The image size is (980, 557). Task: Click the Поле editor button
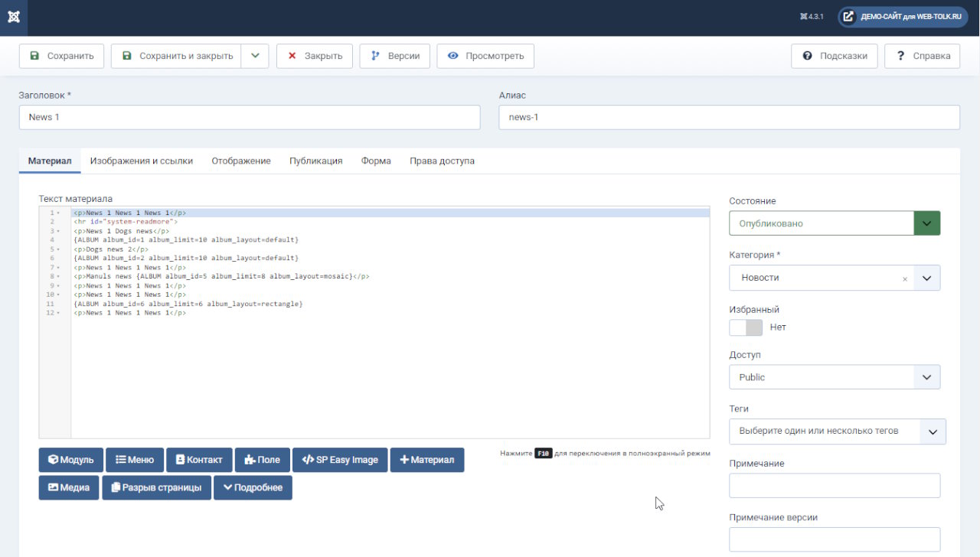[263, 460]
